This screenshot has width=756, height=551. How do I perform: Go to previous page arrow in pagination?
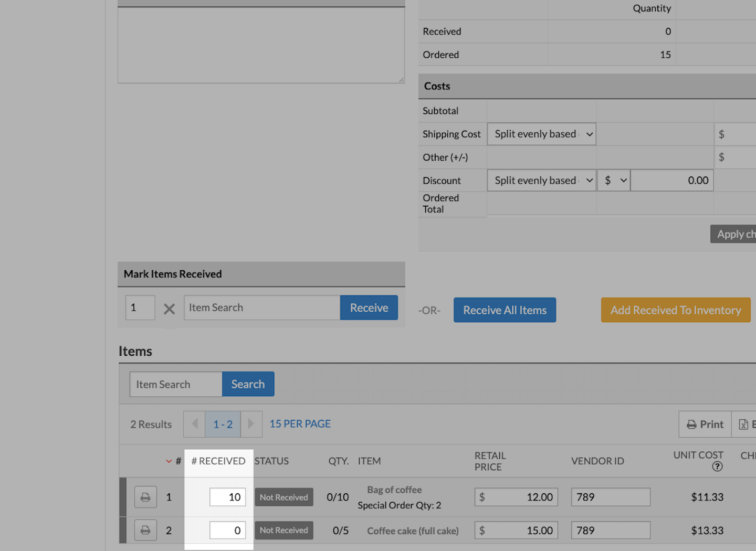pyautogui.click(x=194, y=424)
